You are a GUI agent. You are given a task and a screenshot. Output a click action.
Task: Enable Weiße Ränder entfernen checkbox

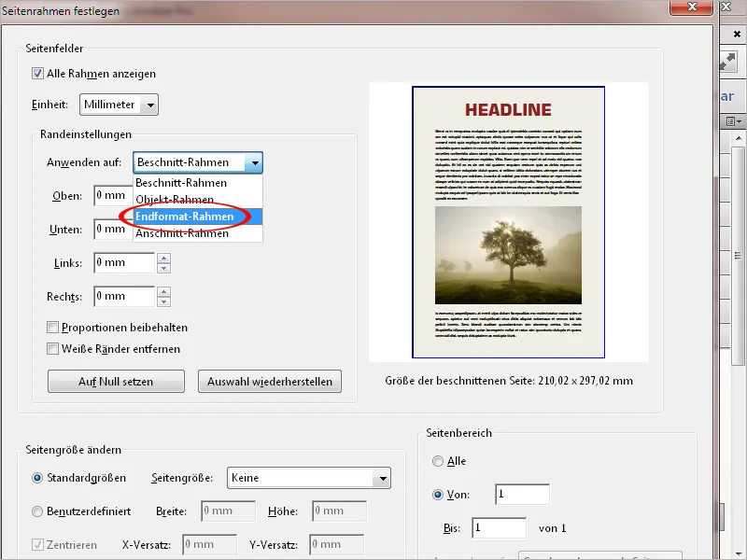53,349
